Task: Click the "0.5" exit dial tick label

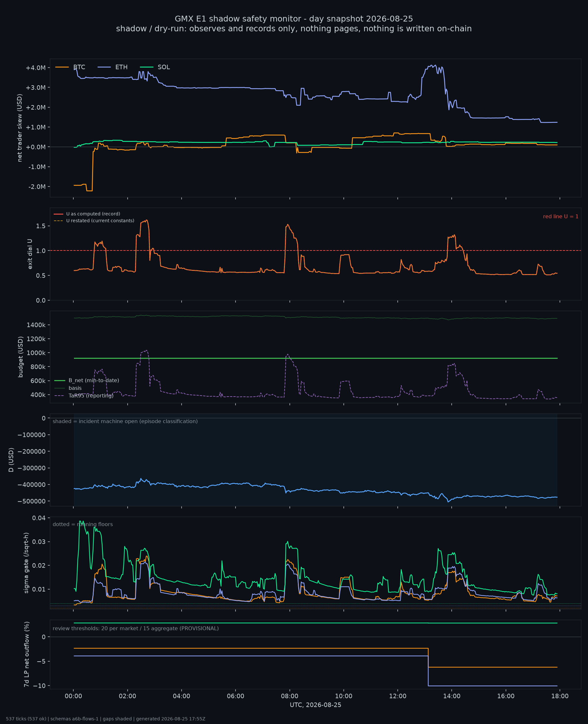Action: [41, 275]
